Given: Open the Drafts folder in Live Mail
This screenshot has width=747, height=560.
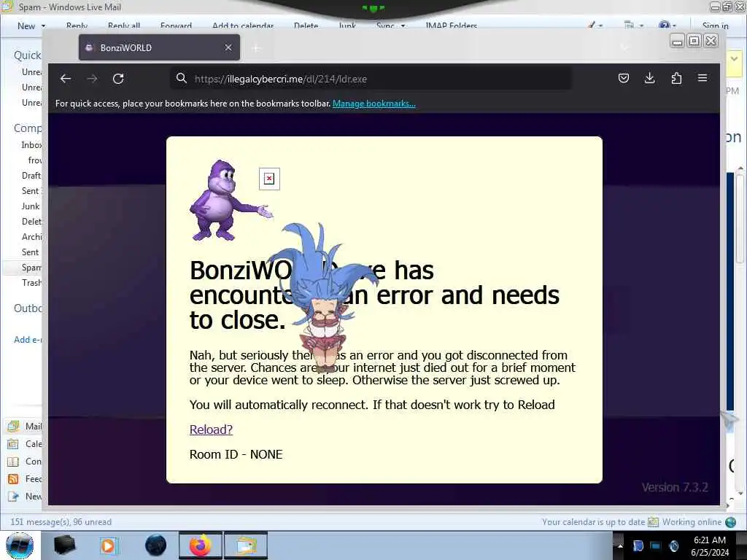Looking at the screenshot, I should (31, 176).
